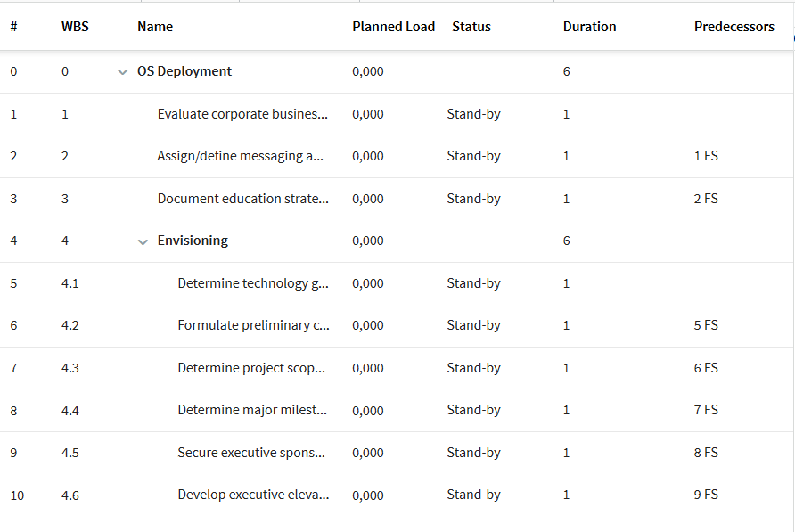Collapse the OS Deployment group chevron
This screenshot has height=532, width=795.
click(x=122, y=72)
